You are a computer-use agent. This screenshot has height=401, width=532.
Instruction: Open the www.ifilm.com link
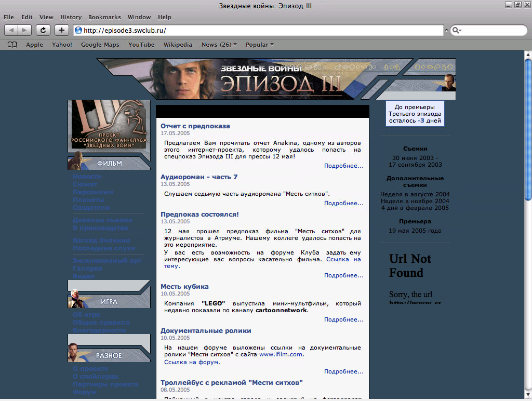click(x=281, y=354)
